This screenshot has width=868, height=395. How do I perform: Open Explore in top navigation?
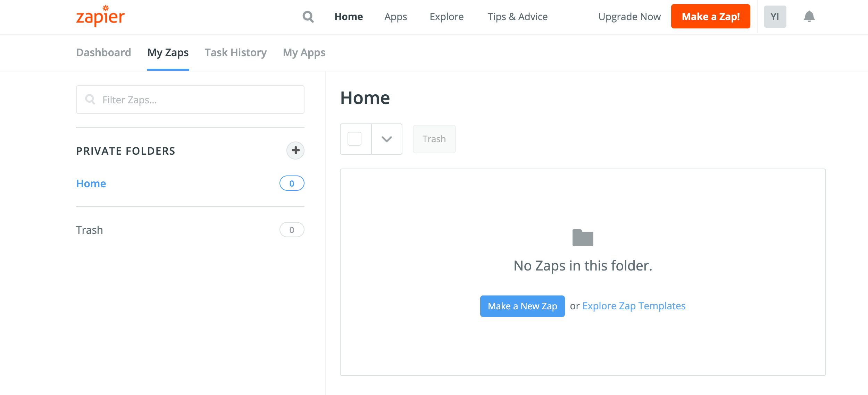point(446,17)
